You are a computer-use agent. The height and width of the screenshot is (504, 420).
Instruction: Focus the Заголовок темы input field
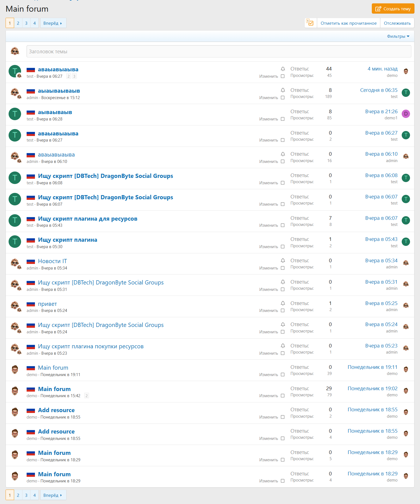point(219,52)
